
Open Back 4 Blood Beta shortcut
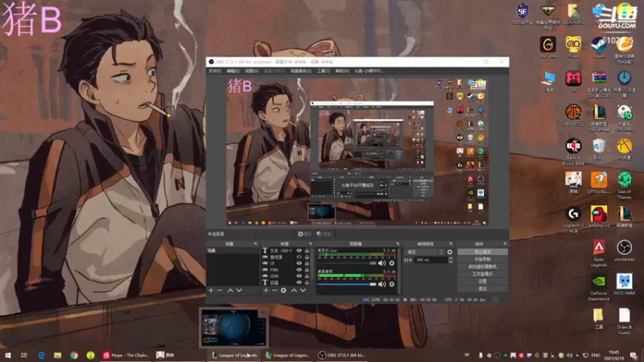click(x=573, y=152)
